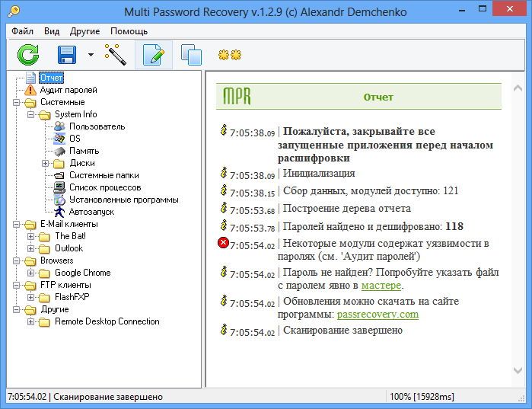Select the Системные папки tree label
Viewport: 532px width, 409px height.
(x=104, y=175)
